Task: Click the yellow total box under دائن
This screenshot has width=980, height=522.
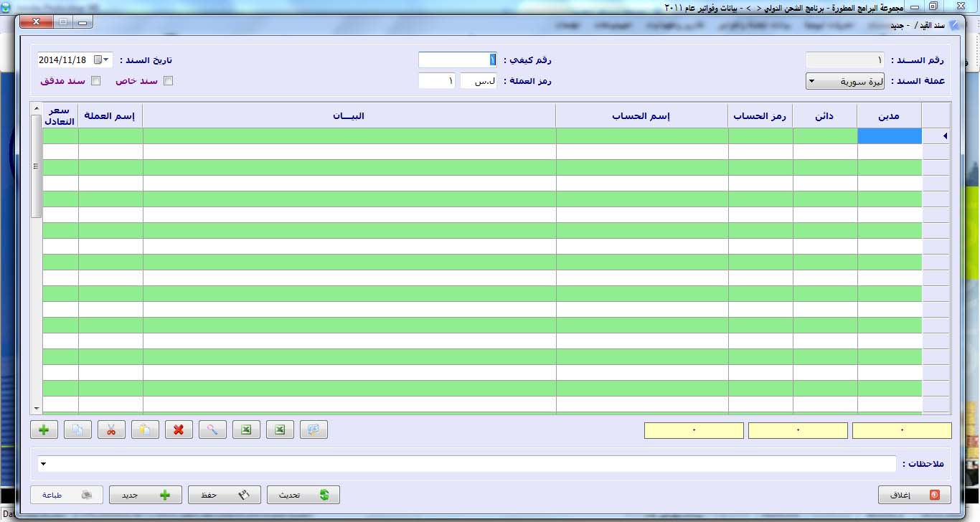Action: tap(798, 430)
